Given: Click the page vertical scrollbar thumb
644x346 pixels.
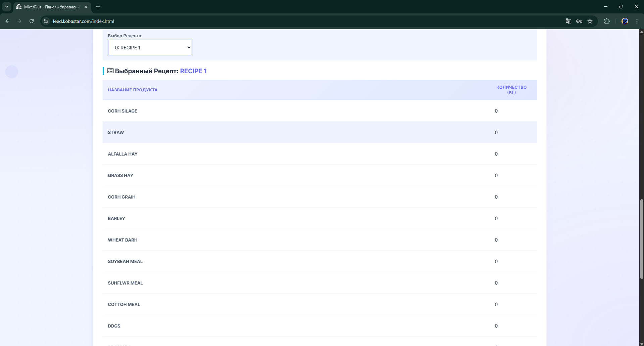Looking at the screenshot, I should [x=642, y=239].
